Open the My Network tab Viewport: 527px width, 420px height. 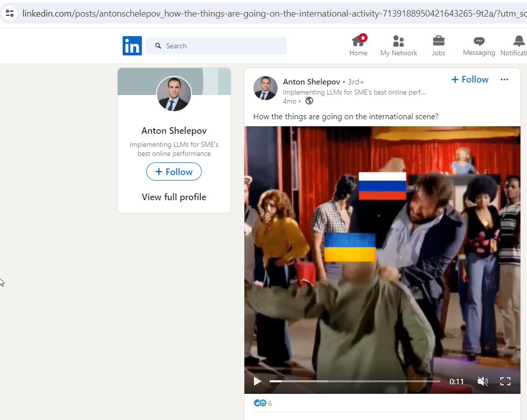[x=399, y=46]
